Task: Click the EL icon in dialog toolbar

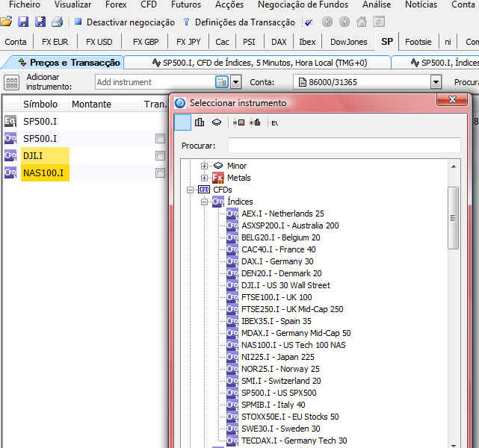Action: (x=275, y=123)
